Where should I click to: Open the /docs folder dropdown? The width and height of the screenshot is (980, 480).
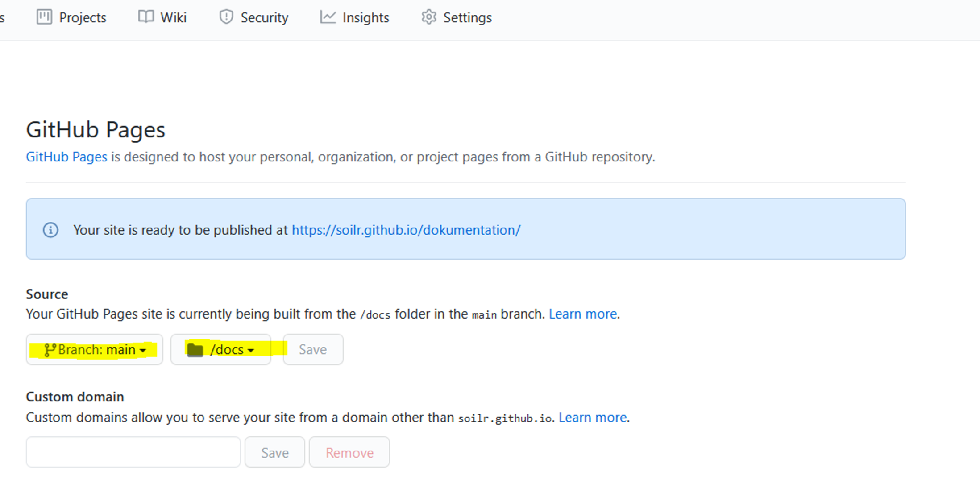click(221, 349)
